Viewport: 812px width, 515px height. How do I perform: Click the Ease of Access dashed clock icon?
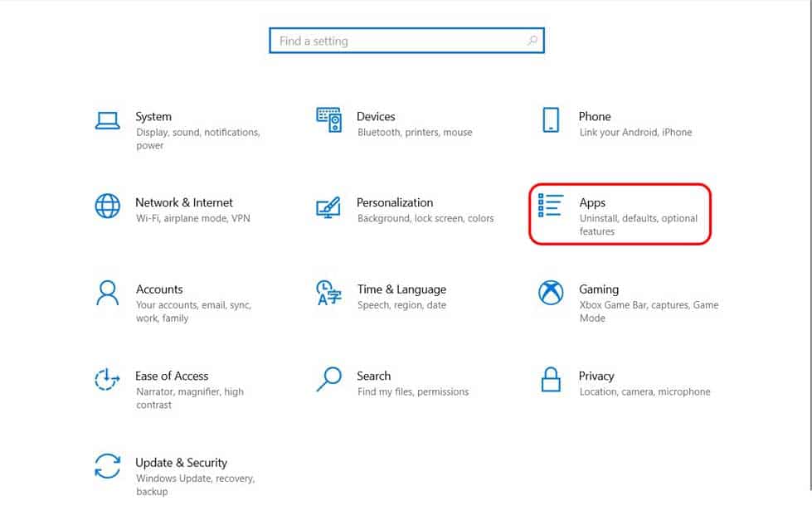click(107, 379)
